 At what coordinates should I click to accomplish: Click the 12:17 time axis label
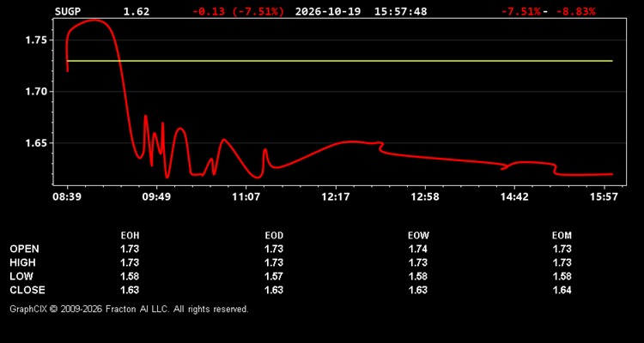coord(336,197)
